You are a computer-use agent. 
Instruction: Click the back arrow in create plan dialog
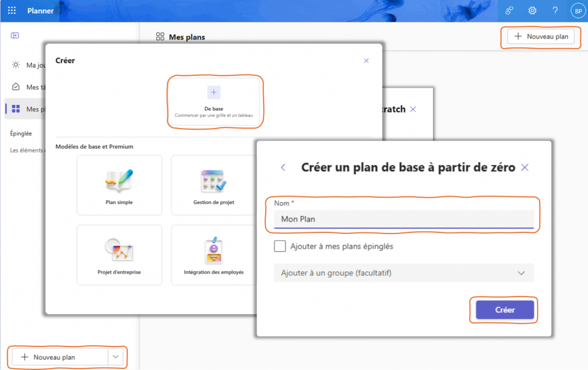click(x=283, y=168)
